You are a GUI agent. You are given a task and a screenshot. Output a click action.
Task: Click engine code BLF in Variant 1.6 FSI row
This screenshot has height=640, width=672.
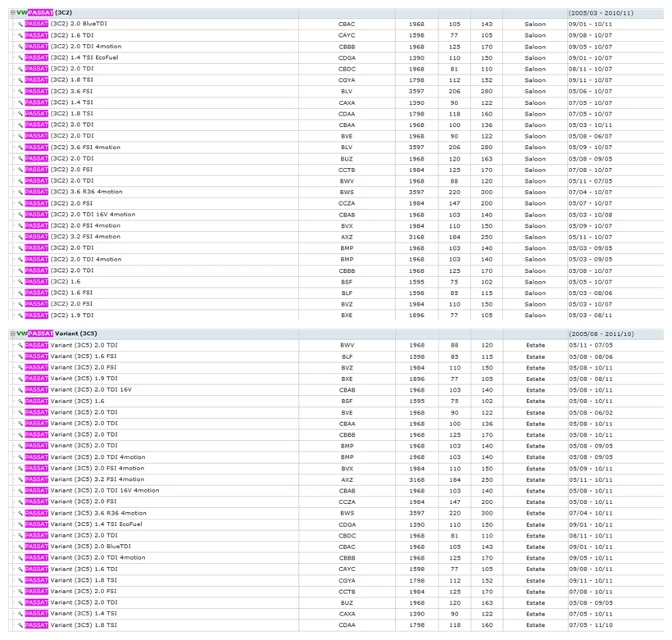click(347, 356)
